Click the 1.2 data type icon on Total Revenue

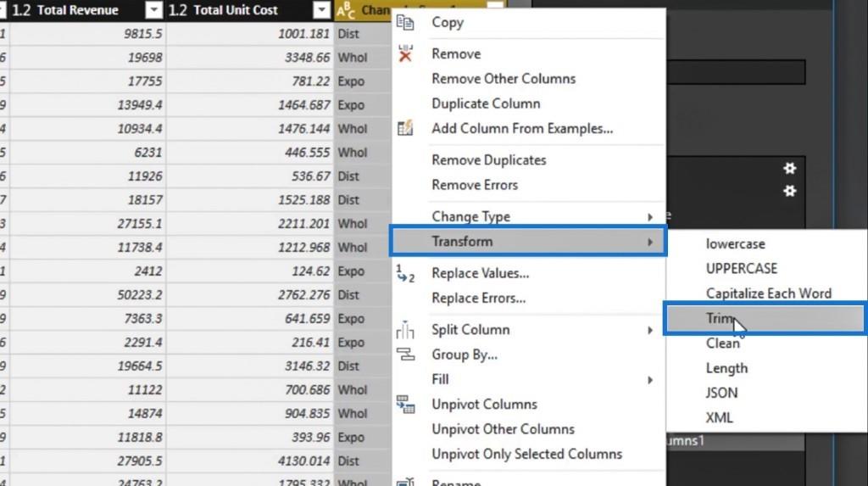coord(21,10)
